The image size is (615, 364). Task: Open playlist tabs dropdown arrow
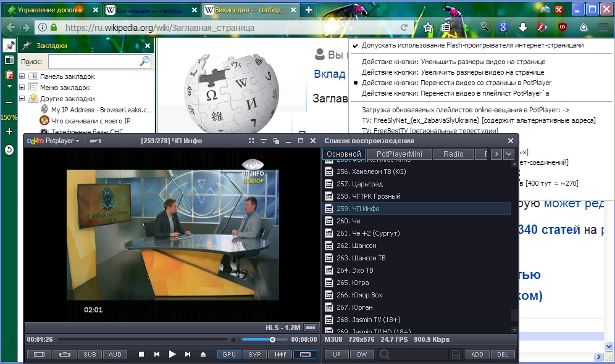509,154
